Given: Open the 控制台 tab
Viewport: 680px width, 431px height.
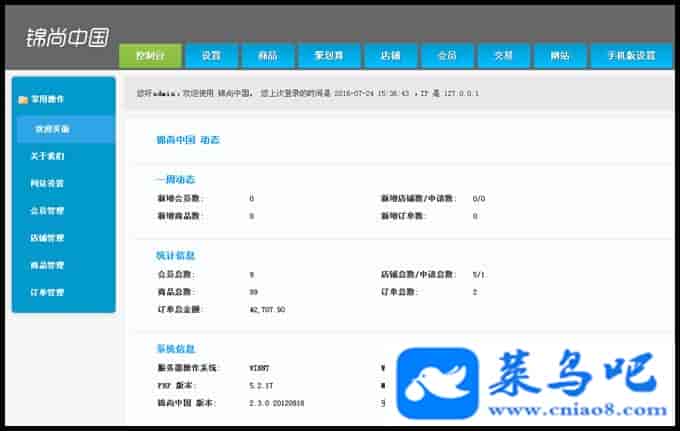Looking at the screenshot, I should pos(150,56).
